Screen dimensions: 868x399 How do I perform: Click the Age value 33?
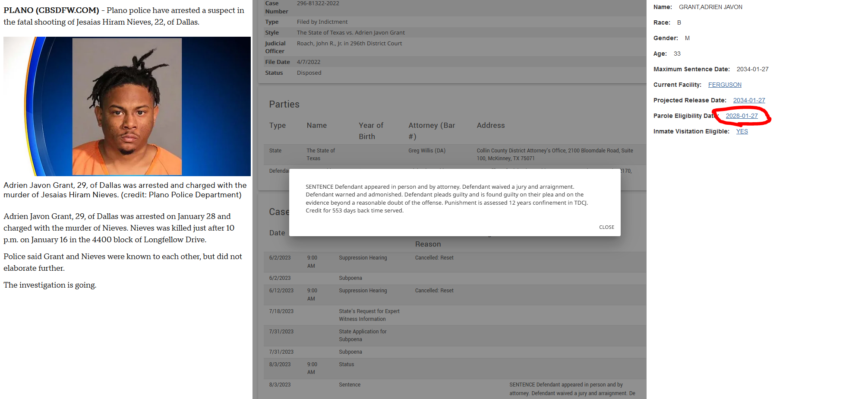tap(677, 54)
